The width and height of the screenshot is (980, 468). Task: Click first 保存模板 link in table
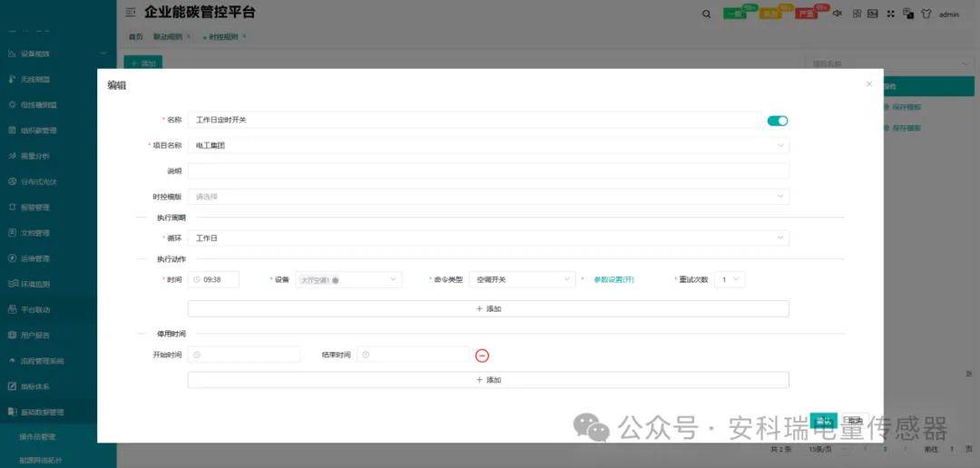pyautogui.click(x=906, y=107)
